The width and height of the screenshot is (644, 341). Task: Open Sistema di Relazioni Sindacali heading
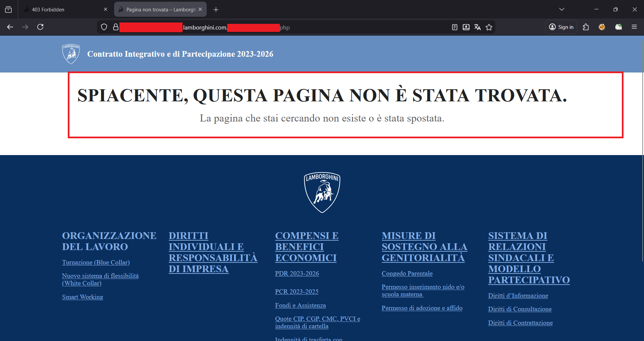tap(529, 258)
